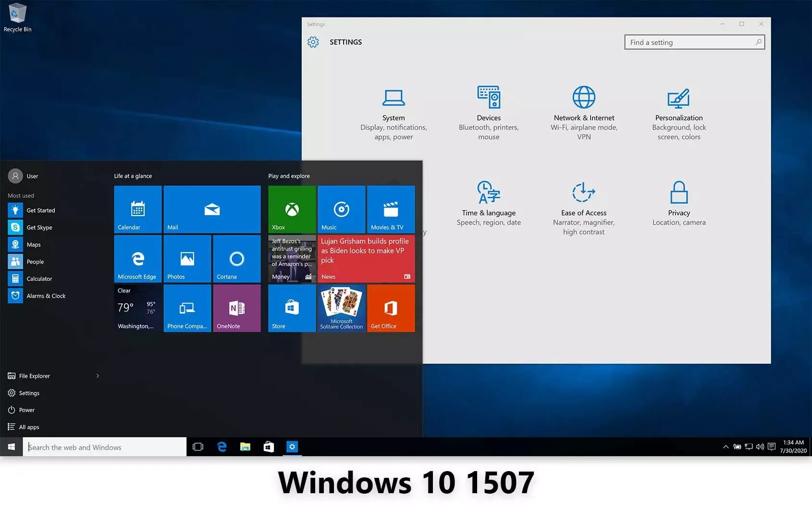The width and height of the screenshot is (812, 510).
Task: Open the Action Center notifications icon
Action: coord(772,447)
